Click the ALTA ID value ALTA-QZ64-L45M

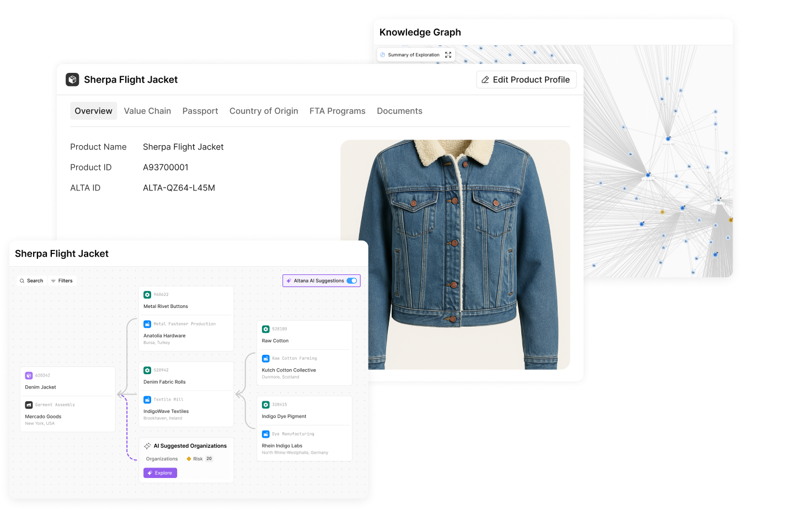tap(179, 188)
